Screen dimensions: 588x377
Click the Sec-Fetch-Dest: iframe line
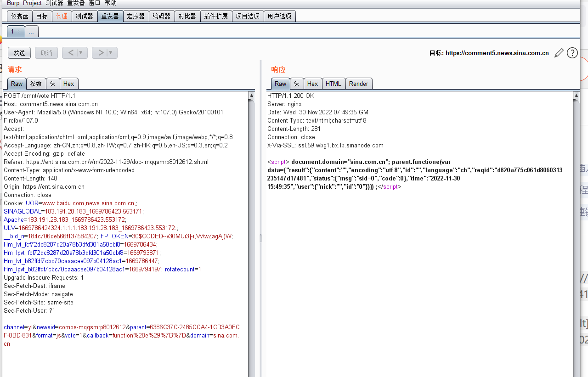point(34,286)
